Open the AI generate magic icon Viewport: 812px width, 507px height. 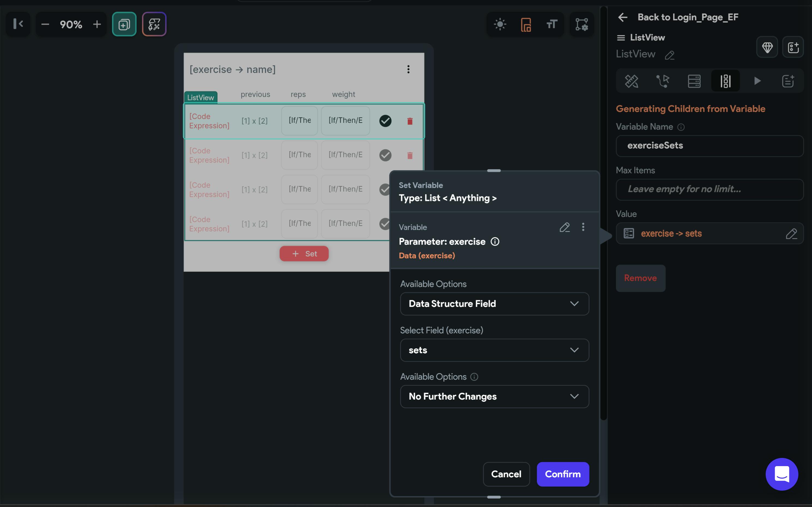(x=154, y=24)
